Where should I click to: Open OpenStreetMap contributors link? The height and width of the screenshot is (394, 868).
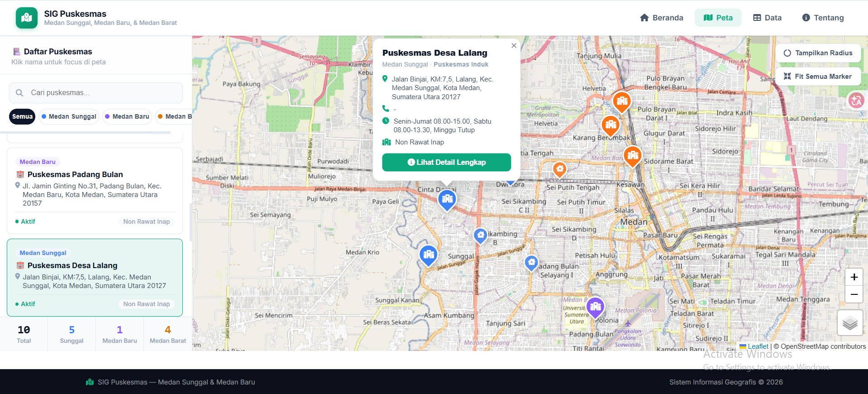click(x=823, y=346)
